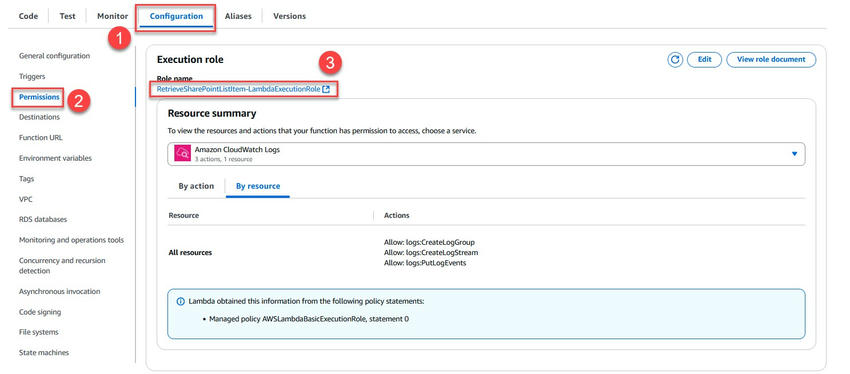Click the info icon in policy statements box

click(x=181, y=301)
